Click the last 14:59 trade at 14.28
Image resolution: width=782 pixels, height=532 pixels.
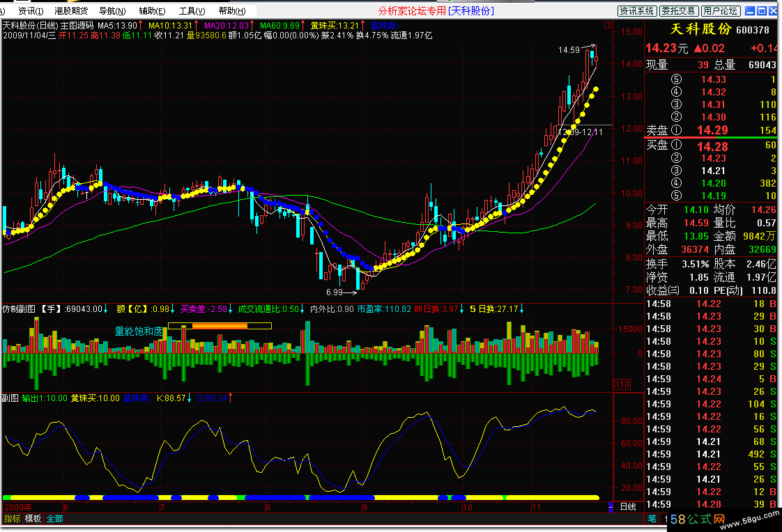[712, 504]
